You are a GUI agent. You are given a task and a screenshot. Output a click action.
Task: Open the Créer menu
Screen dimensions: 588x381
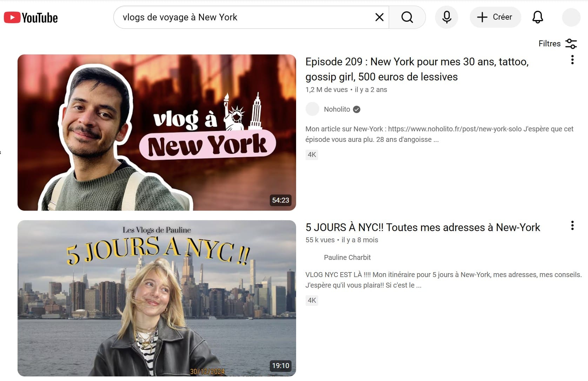click(495, 17)
